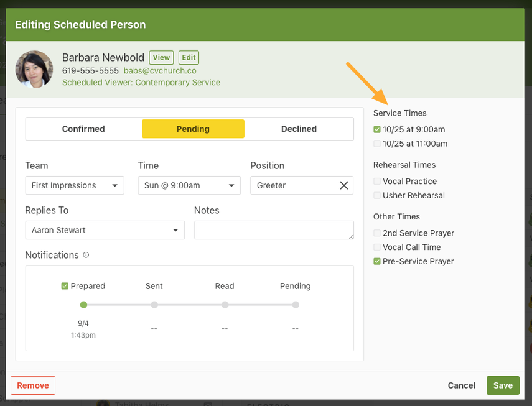Open the Replies To dropdown with Aaron Stewart

[x=105, y=230]
